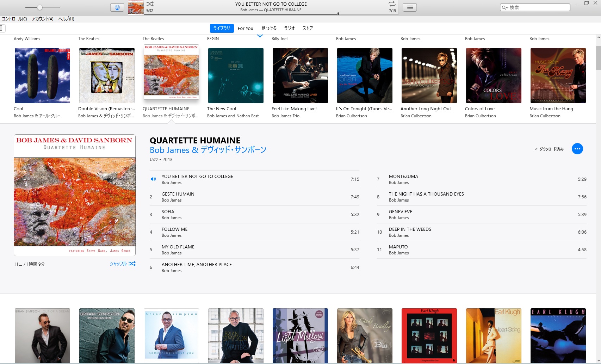601x364 pixels.
Task: Play track THE NIGHT HAS A THOUSAND EYES
Action: (482, 197)
